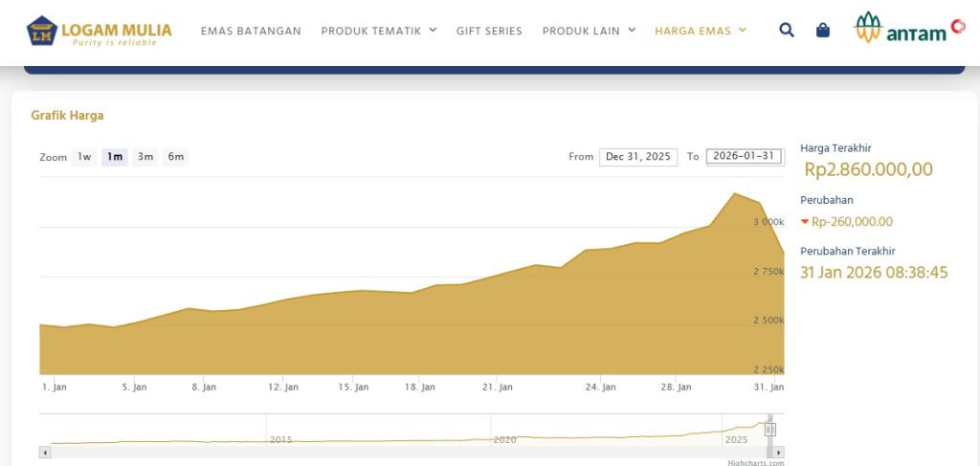Click the chart navigator left scroll arrow
The height and width of the screenshot is (466, 980).
(x=44, y=452)
